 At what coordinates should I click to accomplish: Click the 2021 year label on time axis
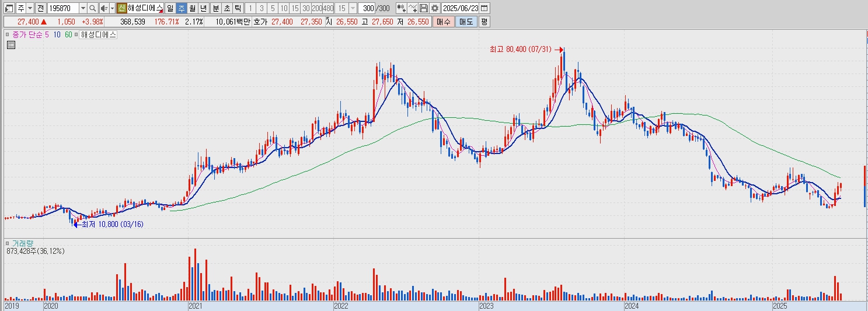pos(197,306)
